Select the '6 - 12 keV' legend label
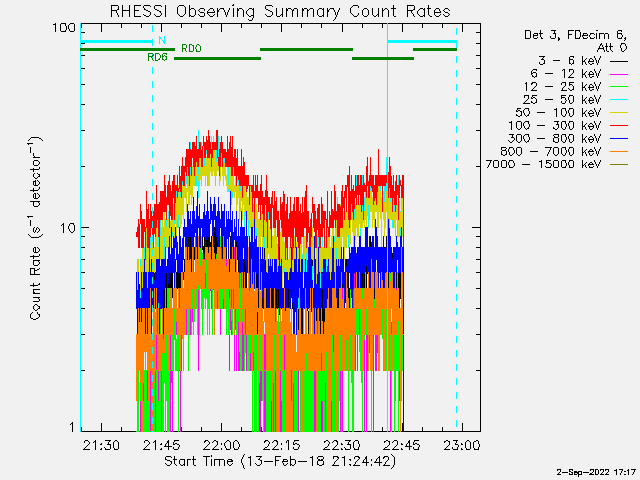 pyautogui.click(x=566, y=74)
